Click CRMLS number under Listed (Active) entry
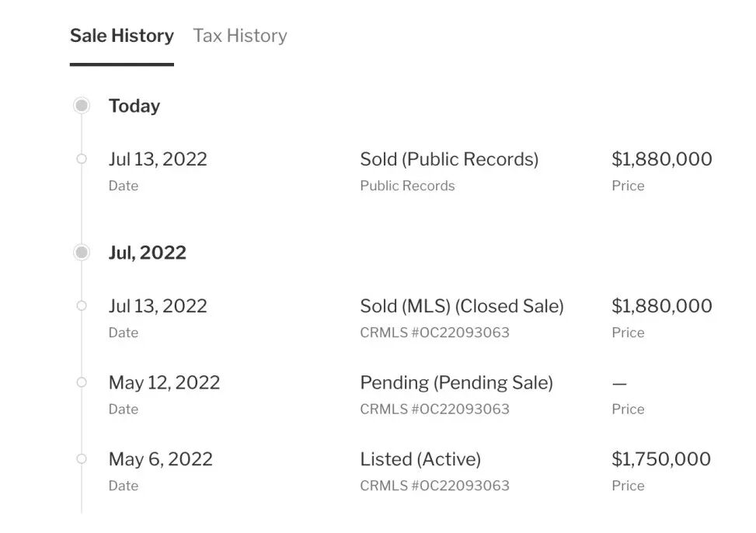756x533 pixels. tap(434, 486)
